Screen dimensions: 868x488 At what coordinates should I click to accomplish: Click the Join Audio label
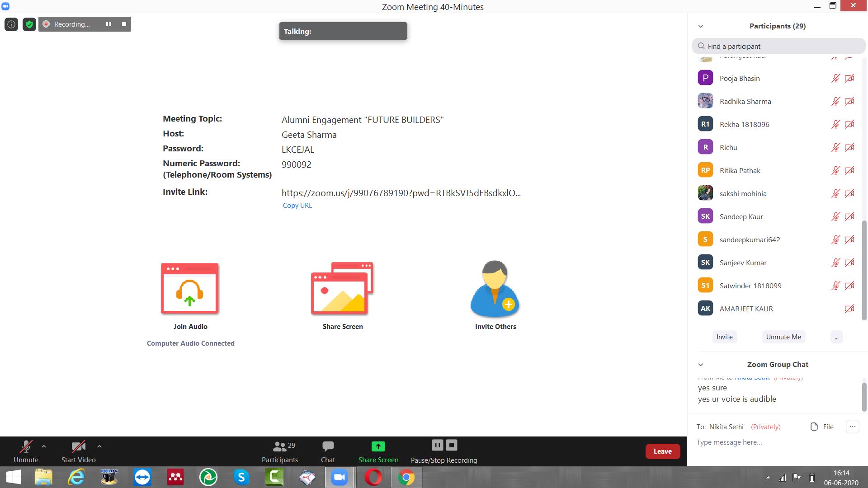pos(190,327)
